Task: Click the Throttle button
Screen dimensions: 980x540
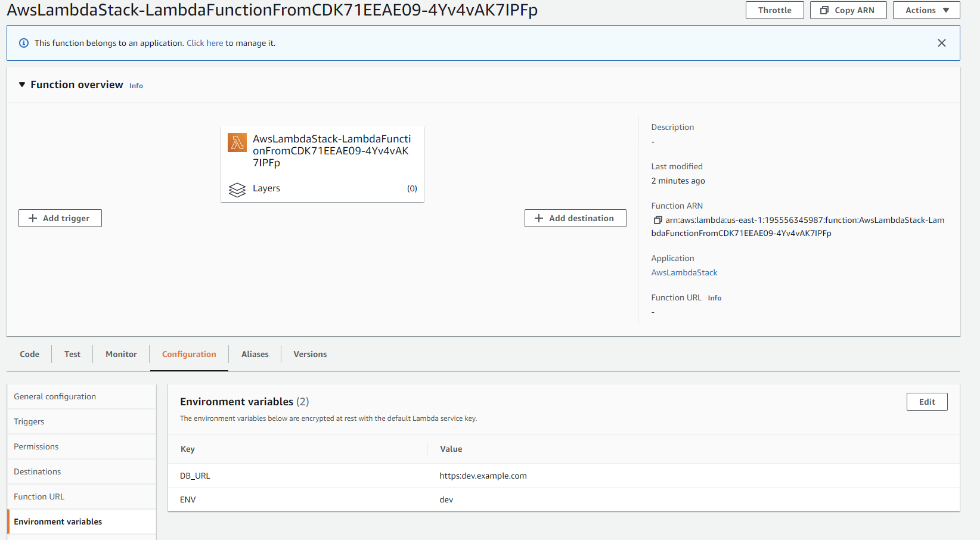Action: pos(774,10)
